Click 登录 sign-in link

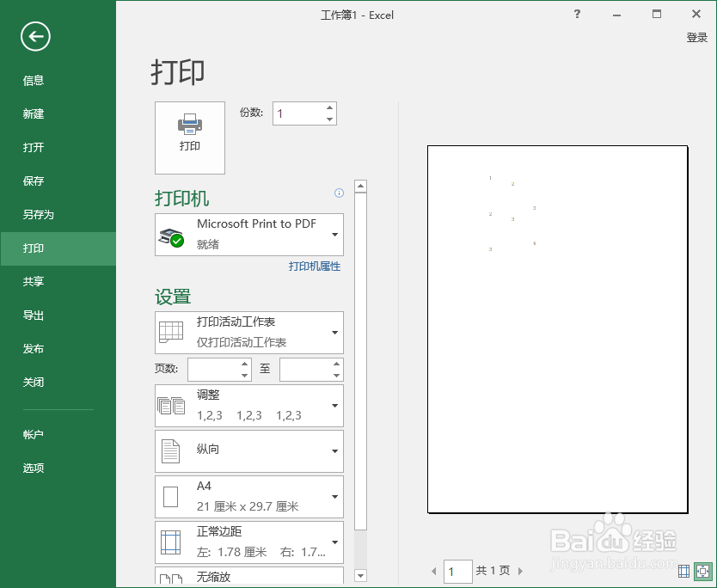697,38
